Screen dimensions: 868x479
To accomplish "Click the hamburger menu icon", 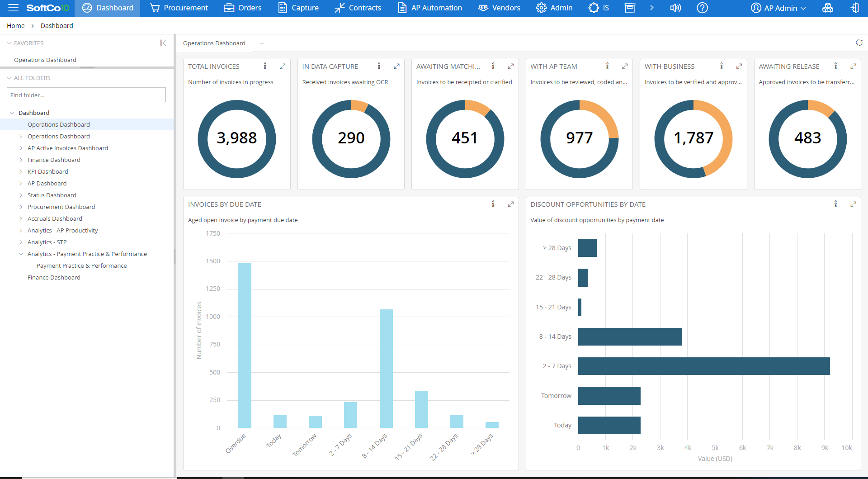I will [x=13, y=8].
